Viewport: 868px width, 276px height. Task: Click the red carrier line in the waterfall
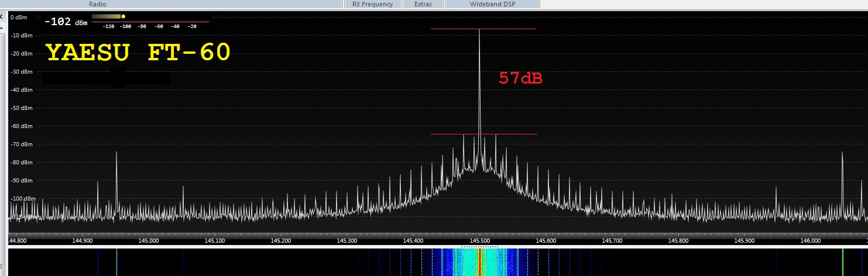(479, 262)
